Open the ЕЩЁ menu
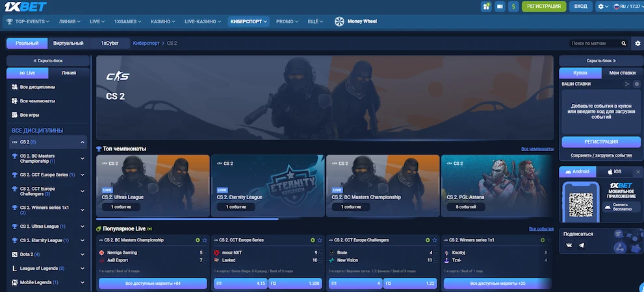 (315, 21)
